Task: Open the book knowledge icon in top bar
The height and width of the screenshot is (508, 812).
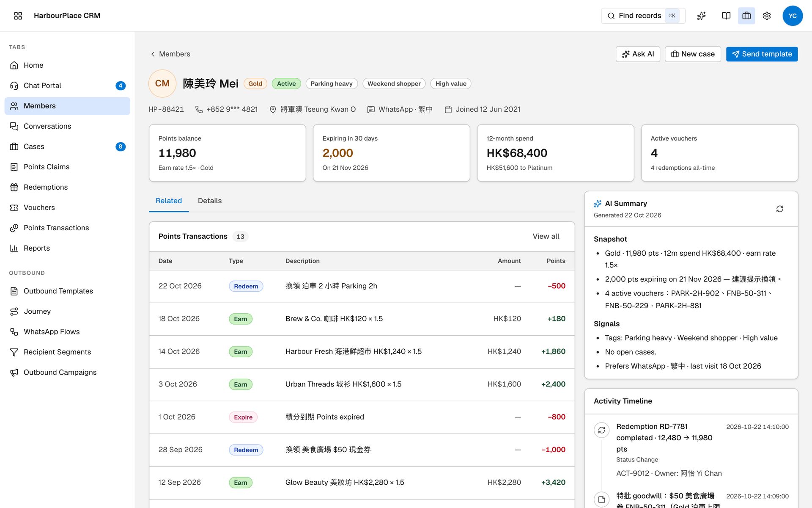Action: (726, 16)
